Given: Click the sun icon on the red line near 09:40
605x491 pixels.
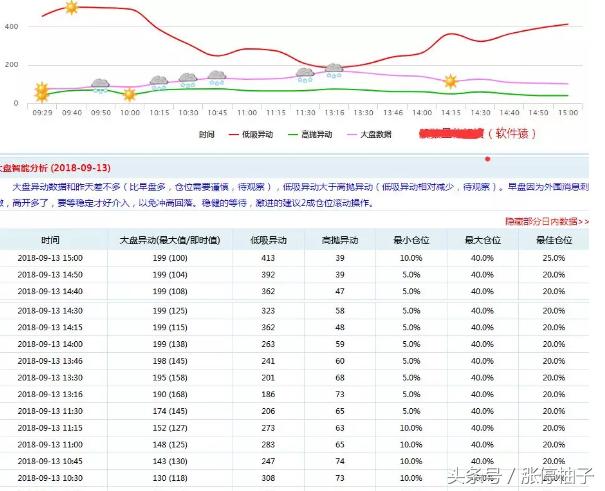Looking at the screenshot, I should click(x=71, y=8).
